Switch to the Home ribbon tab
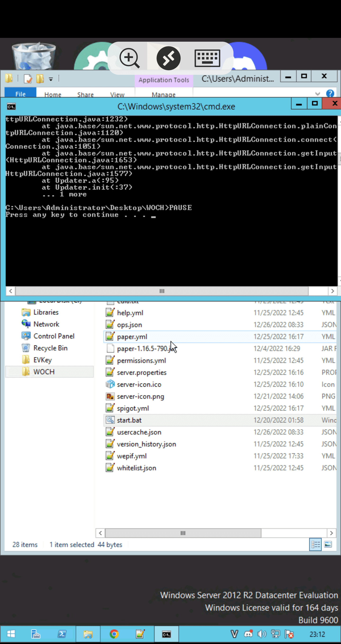 coord(53,94)
